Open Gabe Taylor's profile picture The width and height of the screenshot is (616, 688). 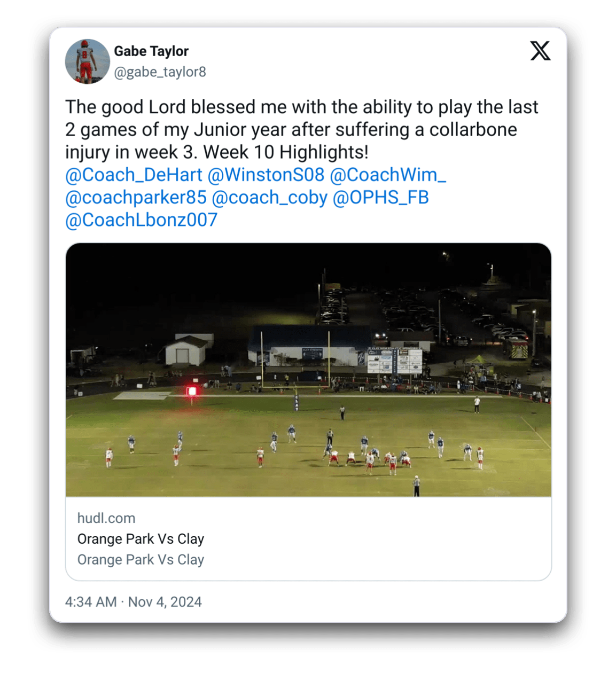pyautogui.click(x=87, y=61)
